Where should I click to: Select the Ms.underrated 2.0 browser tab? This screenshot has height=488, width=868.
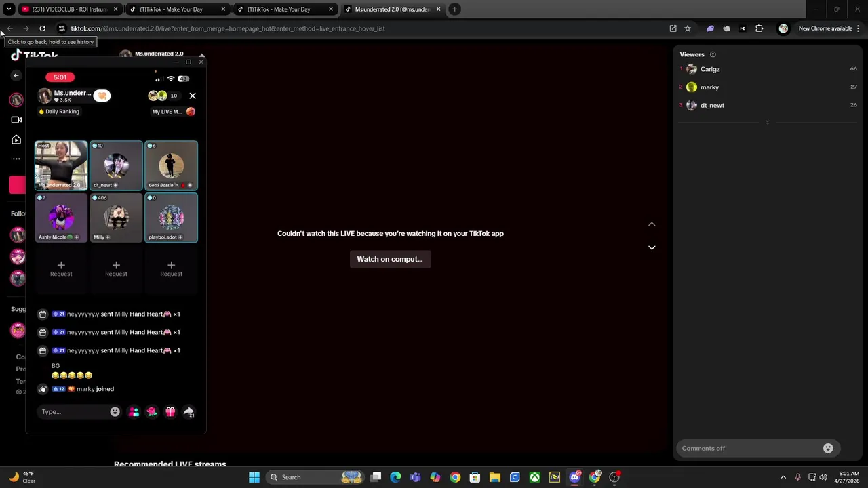click(392, 9)
